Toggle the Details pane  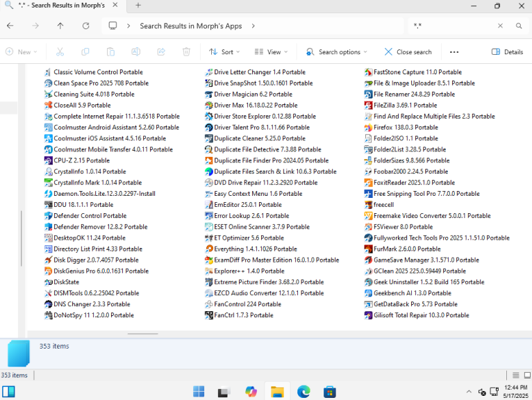click(507, 52)
